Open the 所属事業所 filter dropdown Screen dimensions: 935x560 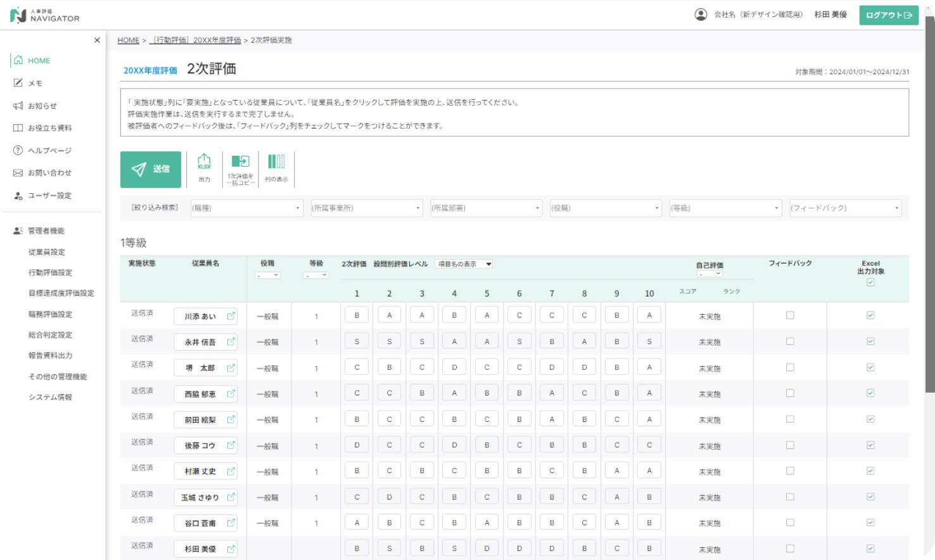pos(366,208)
